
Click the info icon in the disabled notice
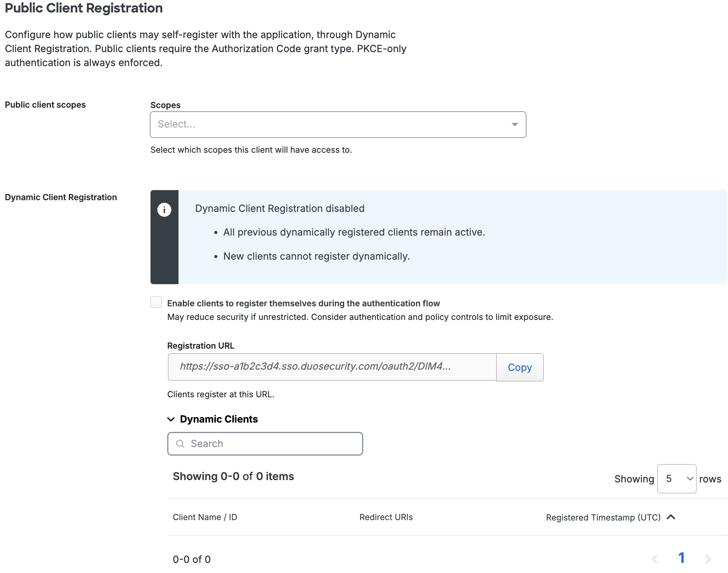tap(164, 209)
